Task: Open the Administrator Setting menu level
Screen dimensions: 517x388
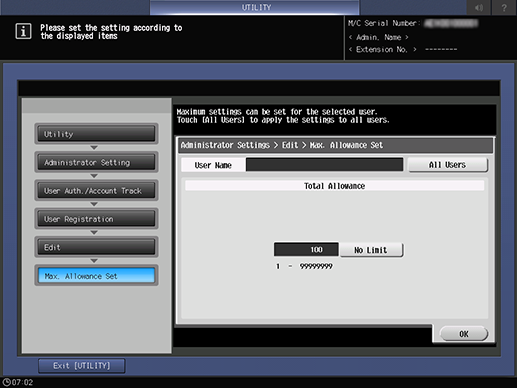Action: [96, 162]
